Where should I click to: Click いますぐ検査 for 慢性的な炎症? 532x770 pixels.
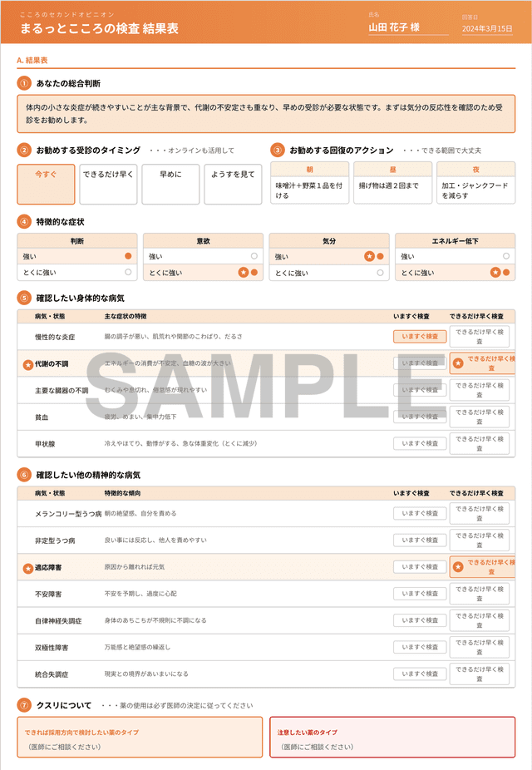click(420, 337)
